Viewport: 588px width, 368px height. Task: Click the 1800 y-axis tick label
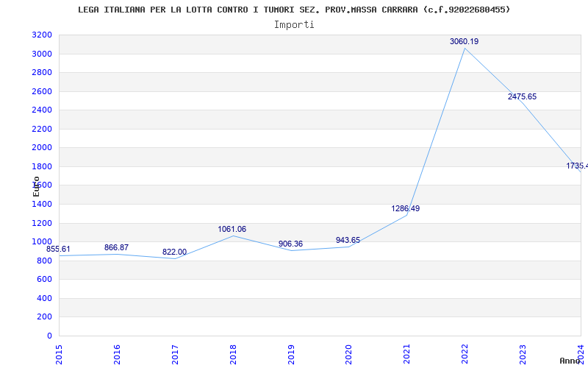42,167
